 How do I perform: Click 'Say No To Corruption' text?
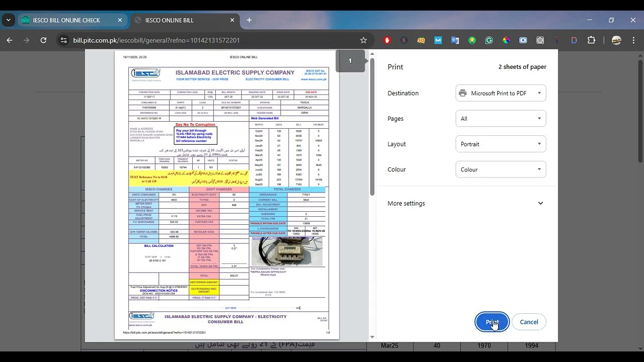195,125
